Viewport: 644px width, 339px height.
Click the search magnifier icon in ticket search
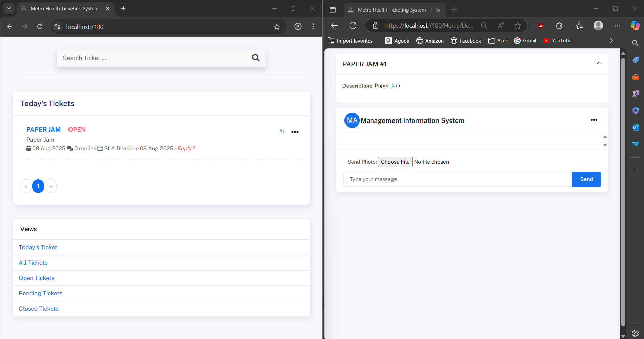256,58
